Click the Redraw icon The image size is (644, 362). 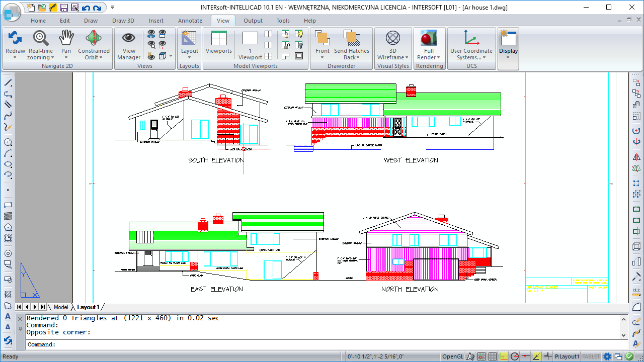(15, 38)
